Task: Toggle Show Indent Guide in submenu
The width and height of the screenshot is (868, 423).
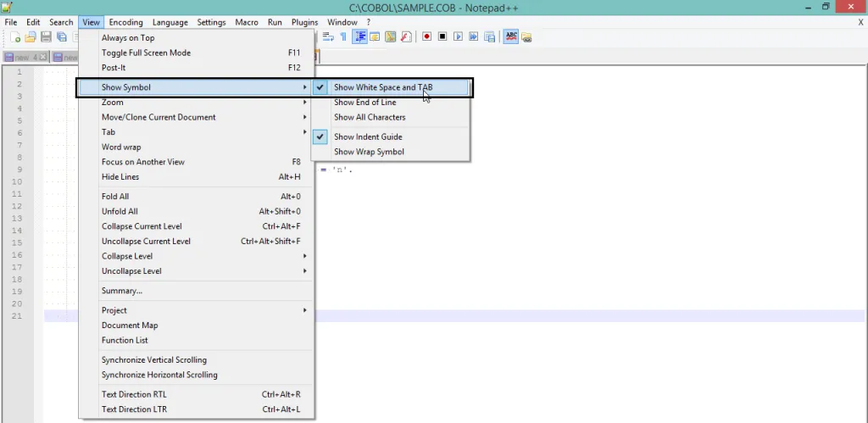Action: 391,136
